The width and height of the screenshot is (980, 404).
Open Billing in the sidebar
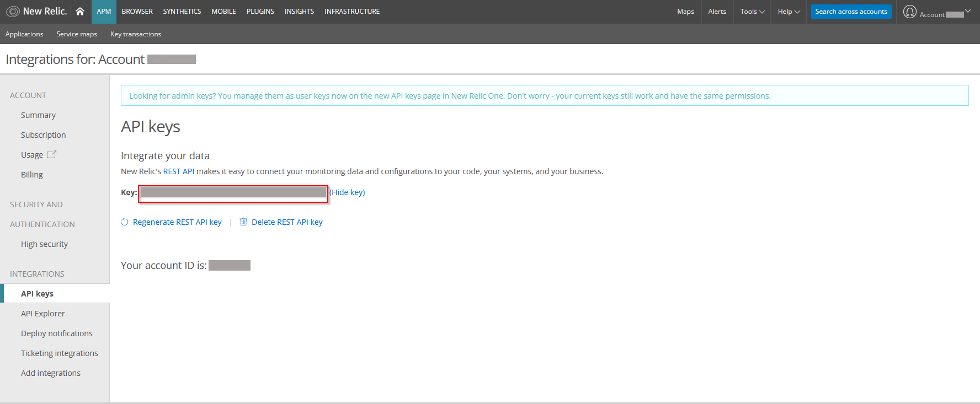pos(32,175)
